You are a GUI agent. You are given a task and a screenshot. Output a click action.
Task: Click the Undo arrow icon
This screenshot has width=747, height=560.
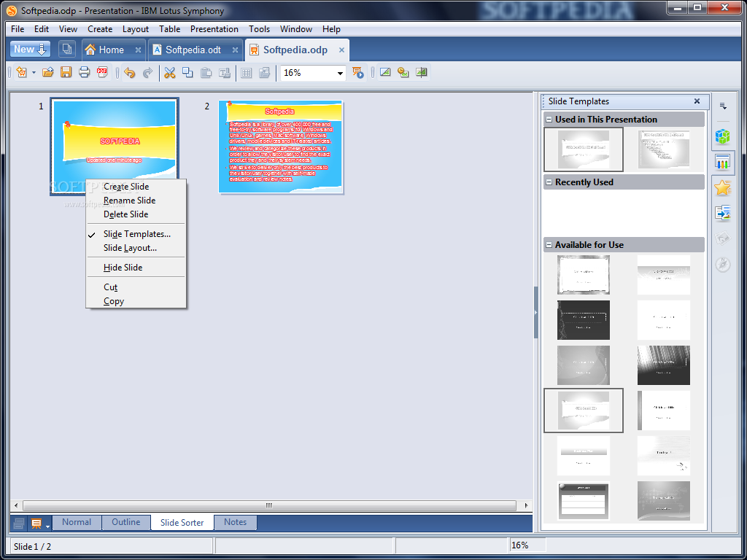[130, 72]
